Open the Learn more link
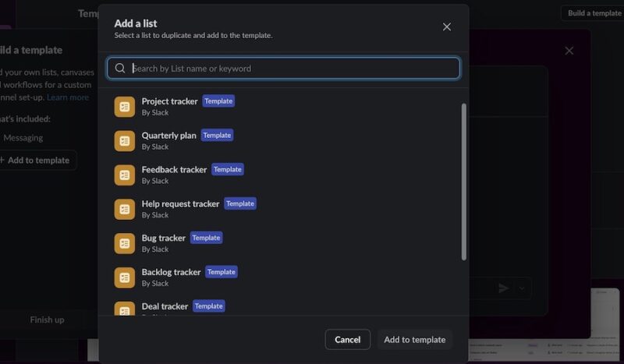This screenshot has height=364, width=624. [68, 97]
